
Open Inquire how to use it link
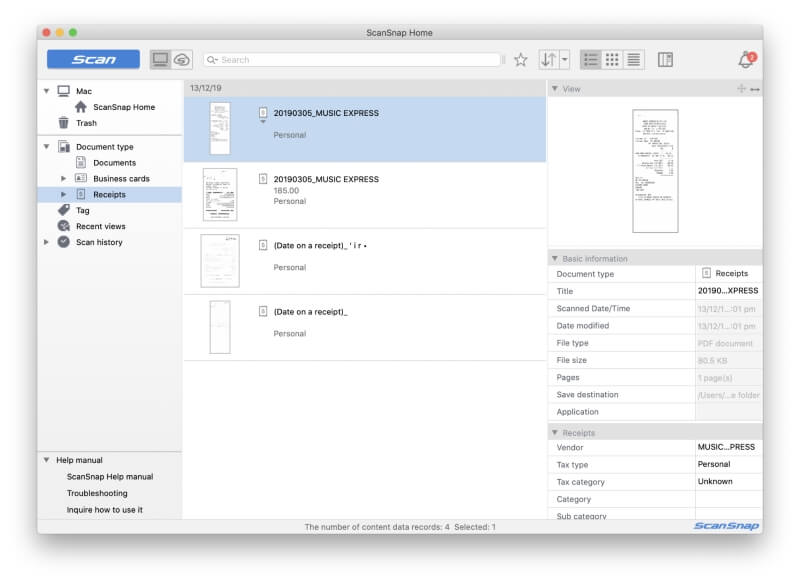click(105, 510)
